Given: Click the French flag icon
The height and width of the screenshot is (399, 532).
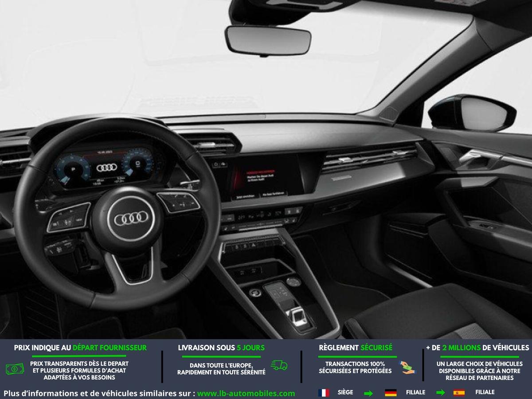Looking at the screenshot, I should tap(324, 392).
